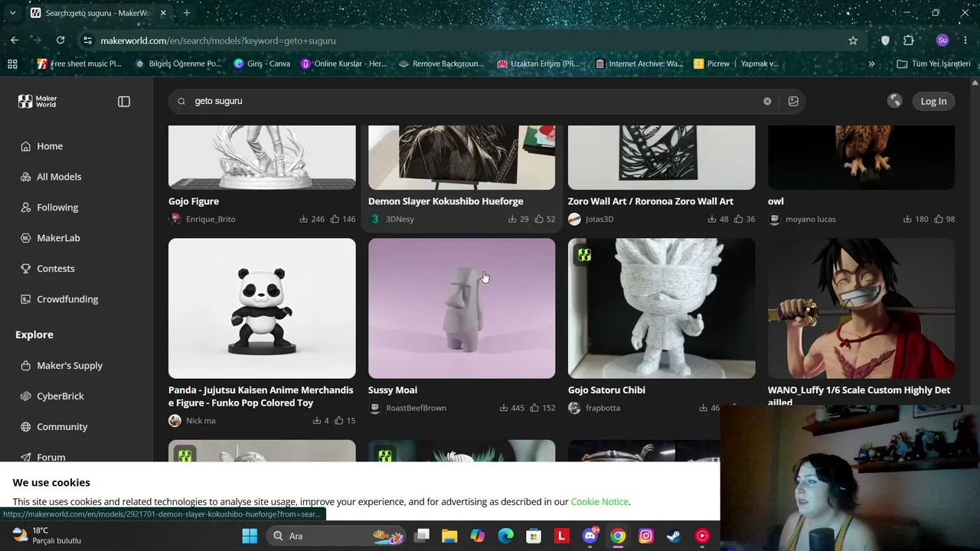
Task: Open Jotas3D avatar icon
Action: [x=574, y=219]
